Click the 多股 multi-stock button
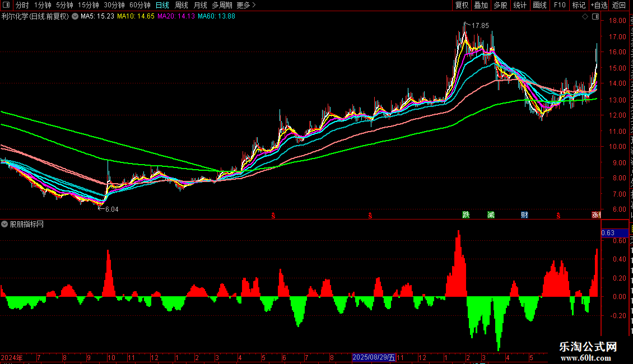Viewport: 633px width, 364px height. tap(500, 5)
